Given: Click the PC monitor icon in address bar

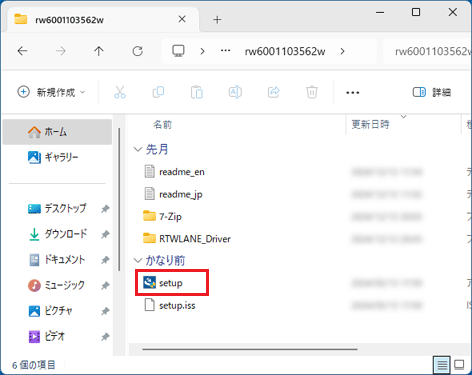Looking at the screenshot, I should point(178,51).
